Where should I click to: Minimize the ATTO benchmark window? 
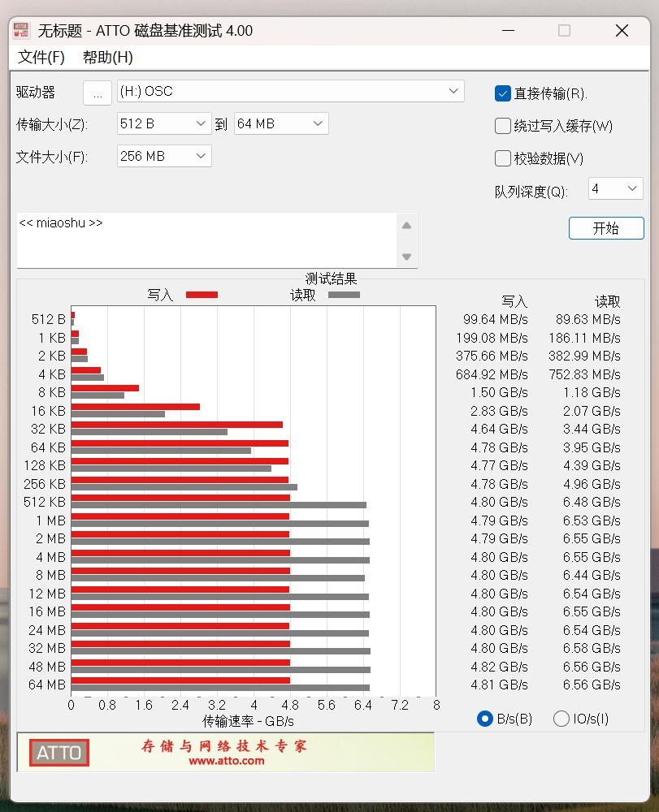(x=508, y=31)
